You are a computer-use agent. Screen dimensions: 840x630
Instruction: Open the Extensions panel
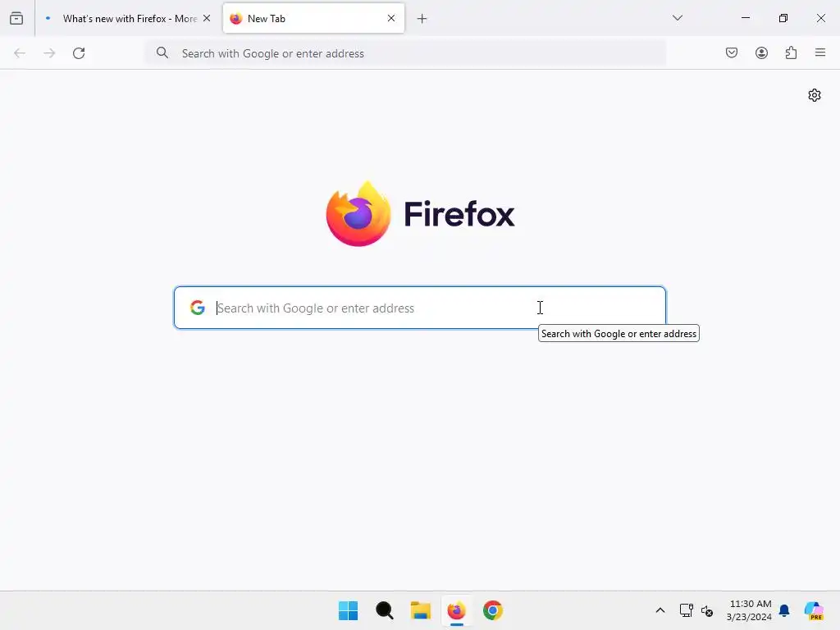[791, 52]
